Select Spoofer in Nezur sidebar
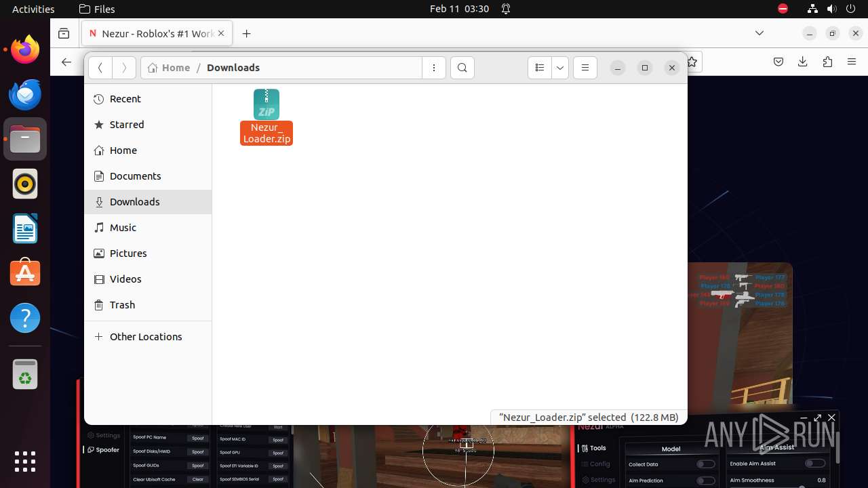This screenshot has width=868, height=488. 104,450
